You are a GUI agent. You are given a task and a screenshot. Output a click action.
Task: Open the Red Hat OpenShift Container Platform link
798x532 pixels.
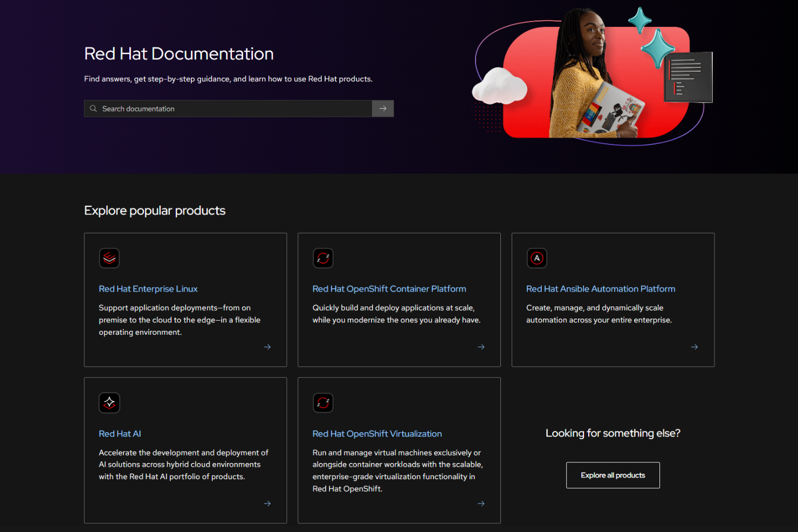coord(389,289)
